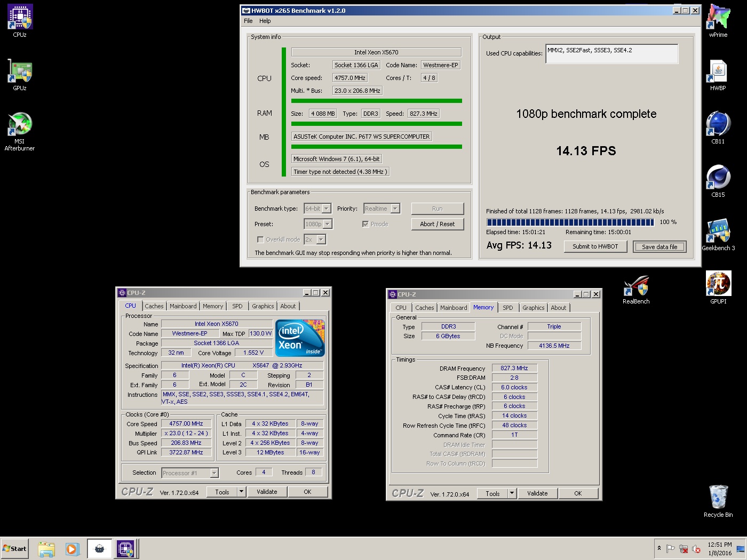
Task: Click the DRAM Frequency 827.3 MHz value
Action: coord(514,368)
